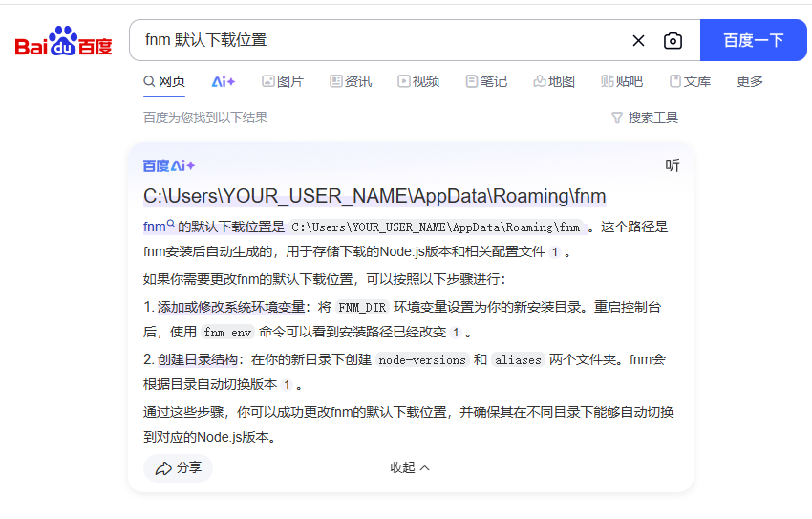The width and height of the screenshot is (812, 519).
Task: Open the 贴吧 tab
Action: [x=622, y=81]
